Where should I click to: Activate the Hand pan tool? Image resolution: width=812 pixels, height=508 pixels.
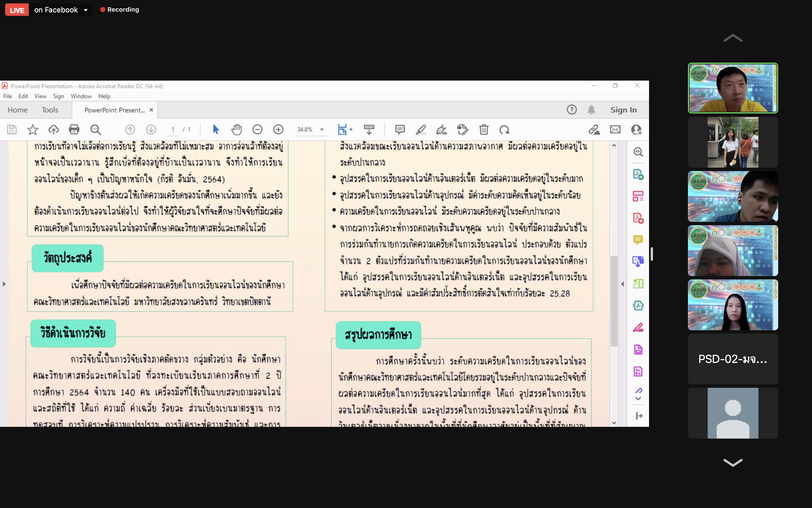[x=237, y=130]
